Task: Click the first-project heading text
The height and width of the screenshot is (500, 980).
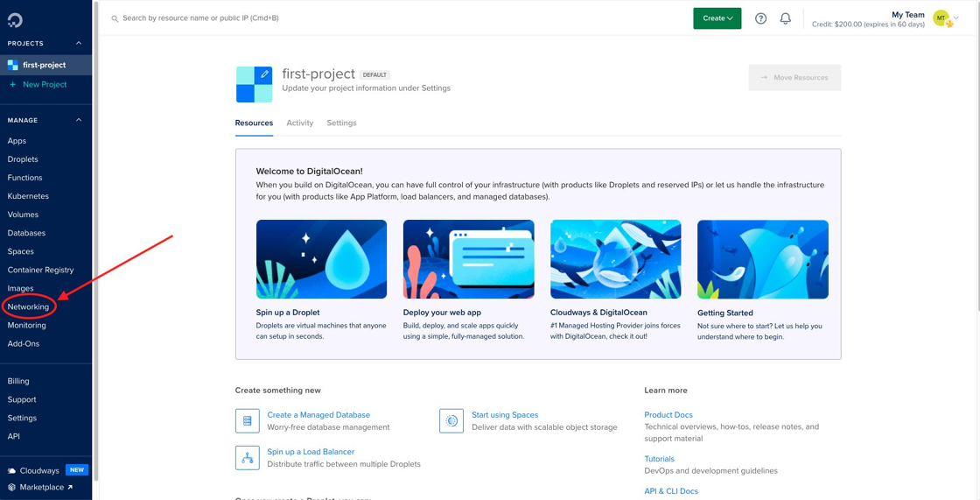Action: point(318,74)
